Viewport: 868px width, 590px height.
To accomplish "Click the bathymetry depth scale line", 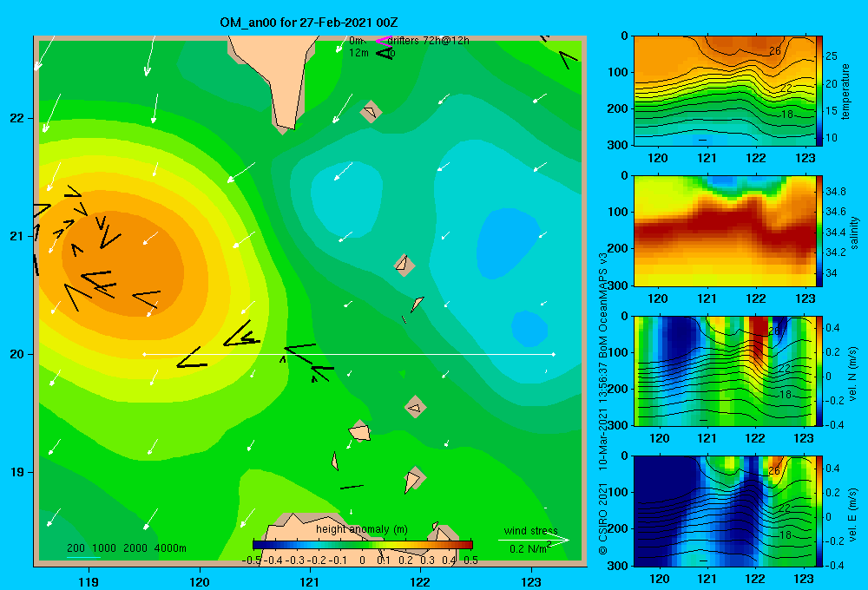I will (x=83, y=557).
